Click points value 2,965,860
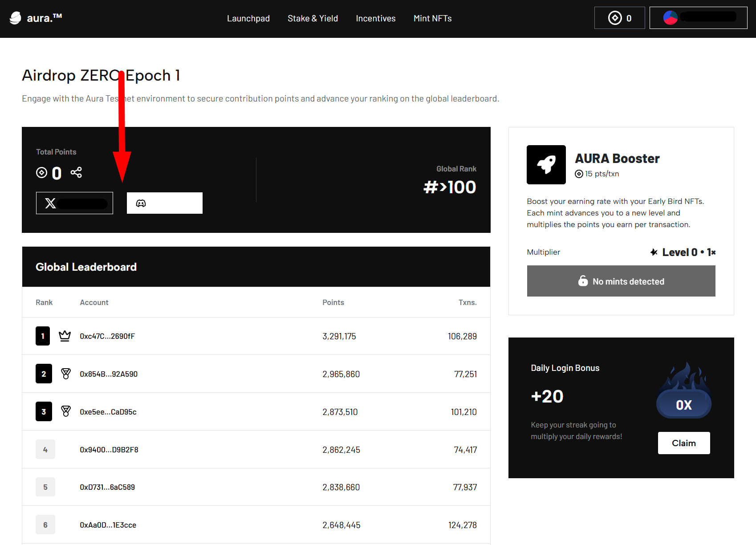Viewport: 756px width, 545px height. pyautogui.click(x=341, y=374)
